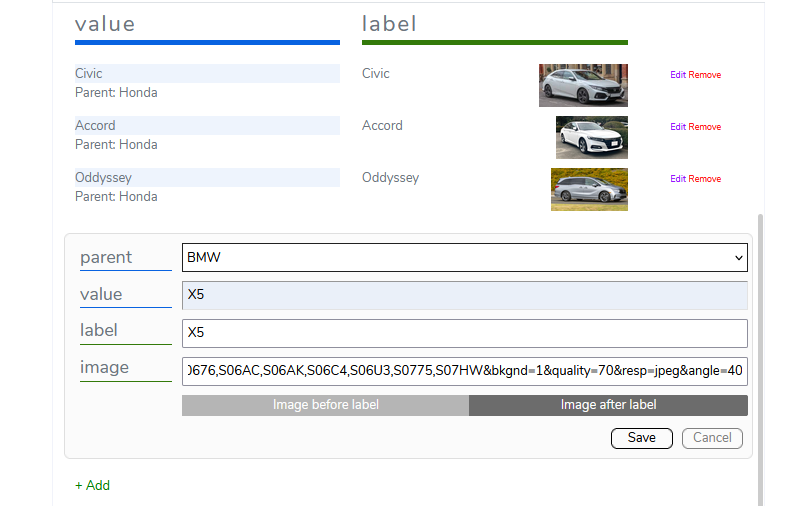This screenshot has width=786, height=506.
Task: Click the Oddyssey minivan thumbnail
Action: pyautogui.click(x=589, y=189)
